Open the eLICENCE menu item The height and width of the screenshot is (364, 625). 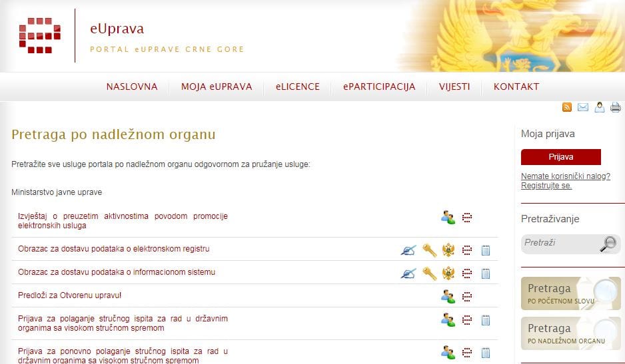coord(298,87)
